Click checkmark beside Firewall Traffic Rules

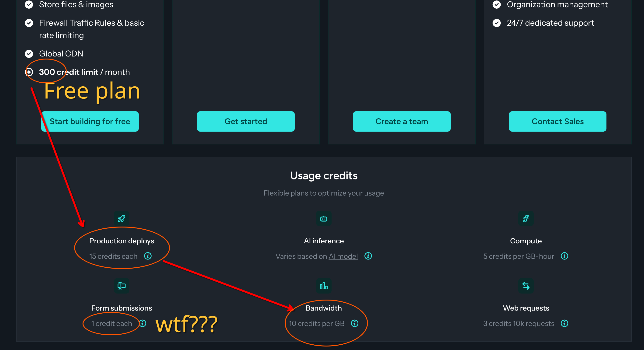tap(29, 23)
